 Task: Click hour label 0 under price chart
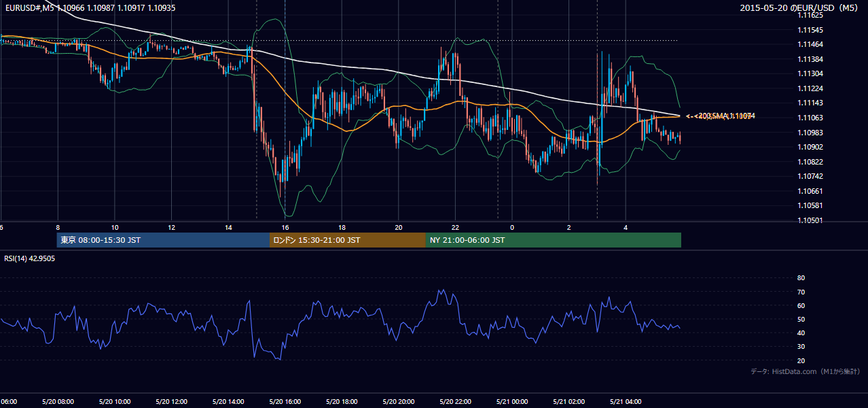(512, 227)
